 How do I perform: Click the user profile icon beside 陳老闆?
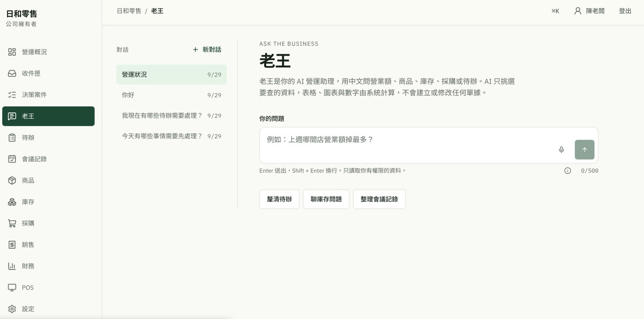[578, 11]
